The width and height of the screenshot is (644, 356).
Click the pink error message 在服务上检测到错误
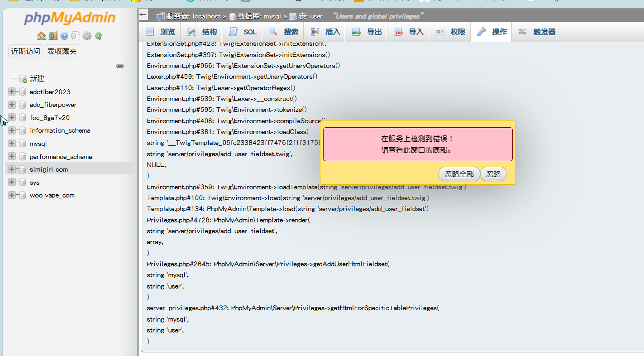pos(418,144)
